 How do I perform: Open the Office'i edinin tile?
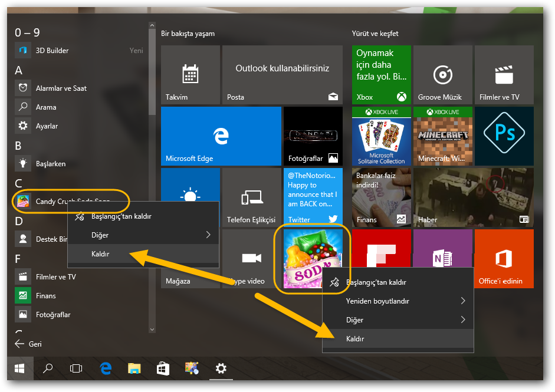point(504,259)
